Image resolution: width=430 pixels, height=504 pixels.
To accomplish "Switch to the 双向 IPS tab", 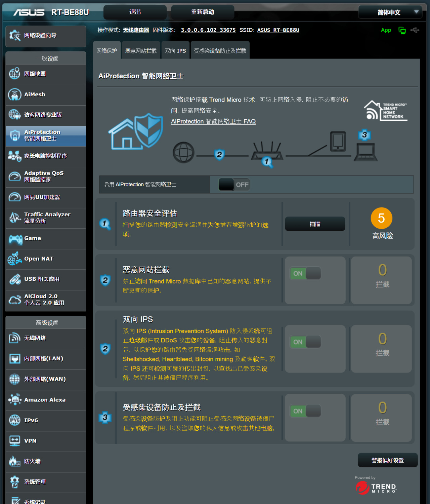I will click(x=175, y=50).
